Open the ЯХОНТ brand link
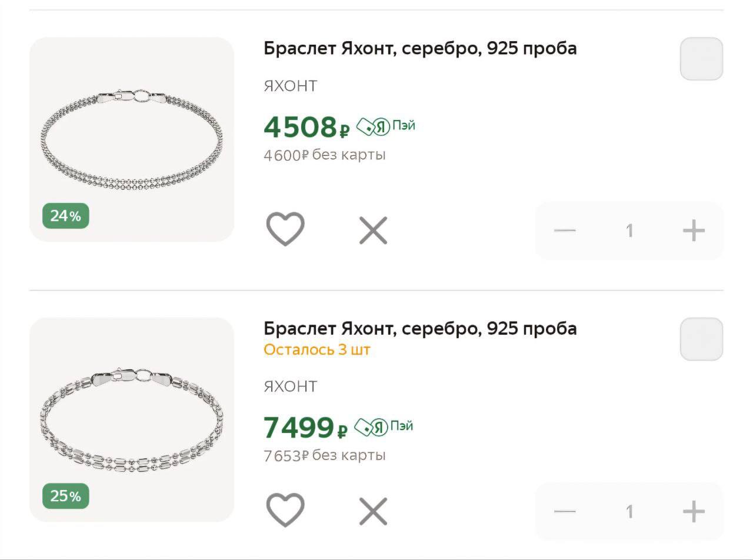 pyautogui.click(x=291, y=85)
